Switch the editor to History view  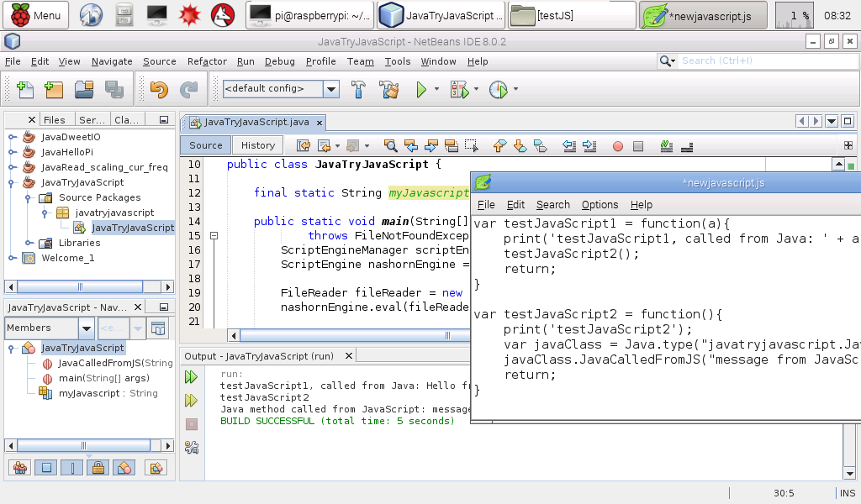pyautogui.click(x=257, y=145)
